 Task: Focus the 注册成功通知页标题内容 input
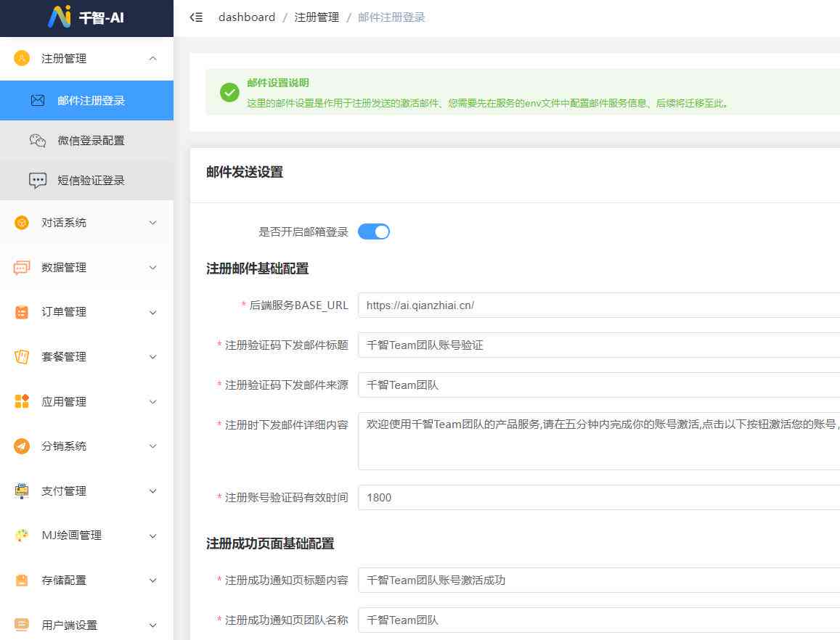pyautogui.click(x=599, y=580)
